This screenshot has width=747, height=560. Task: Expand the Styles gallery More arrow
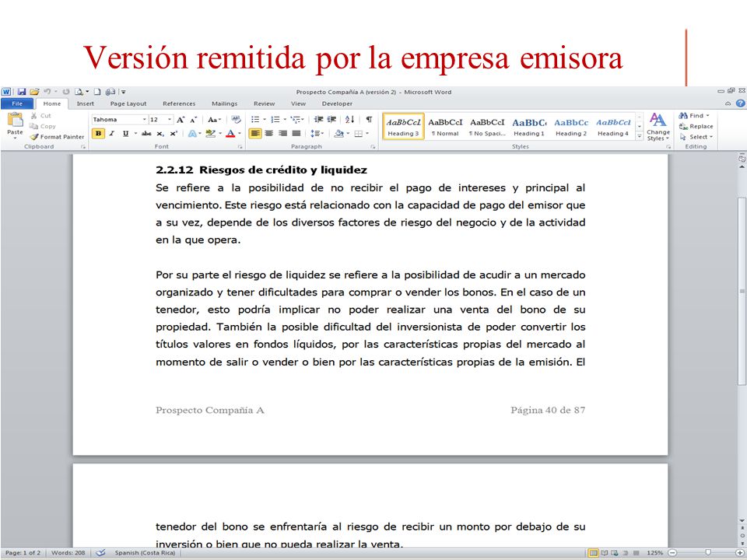point(640,136)
